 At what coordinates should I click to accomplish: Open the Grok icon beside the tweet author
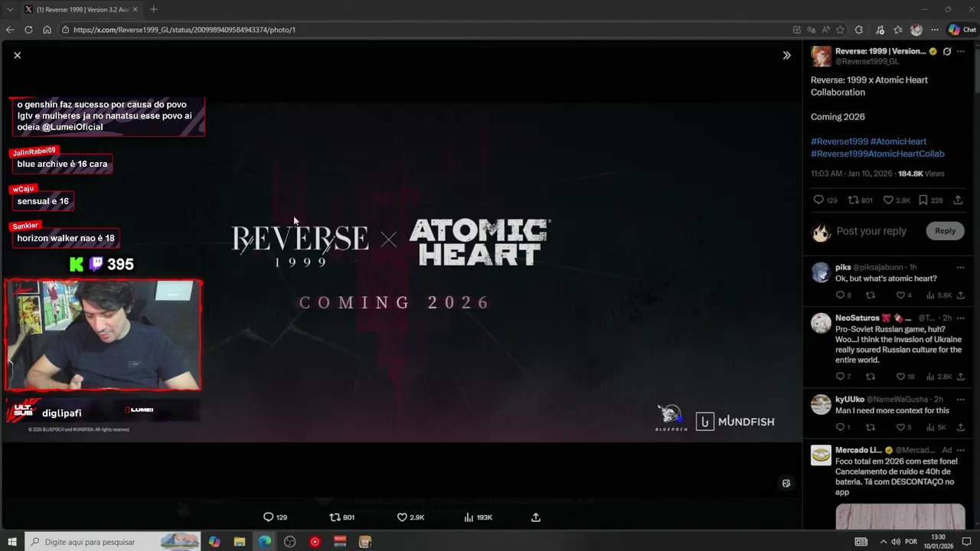pos(947,51)
